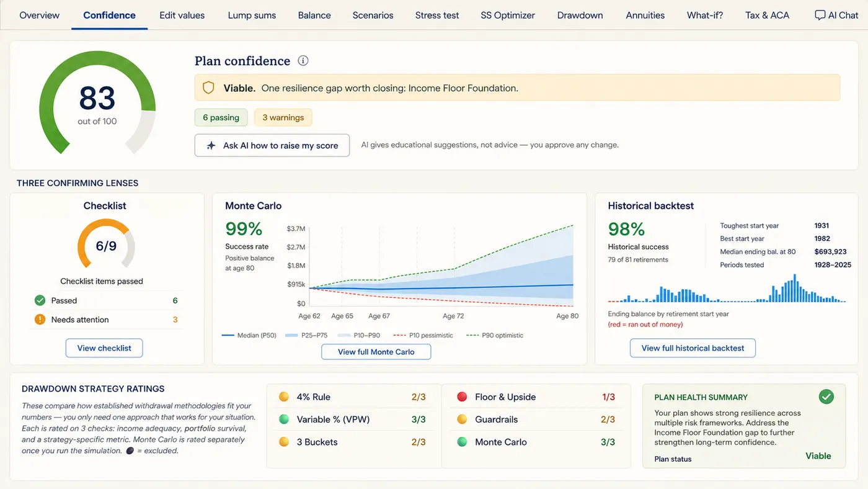Click the AI Chat speech bubble icon

[820, 15]
